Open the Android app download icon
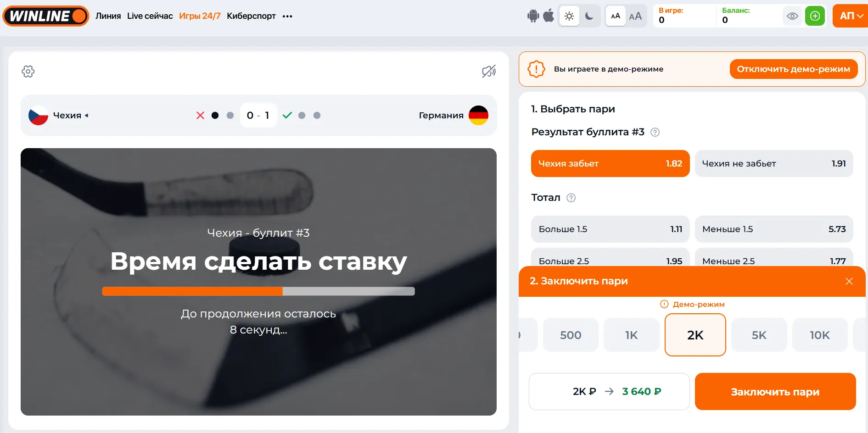This screenshot has height=433, width=868. (533, 16)
